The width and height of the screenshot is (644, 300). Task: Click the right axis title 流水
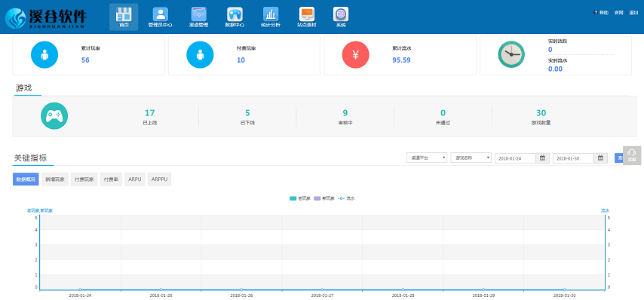pos(606,210)
